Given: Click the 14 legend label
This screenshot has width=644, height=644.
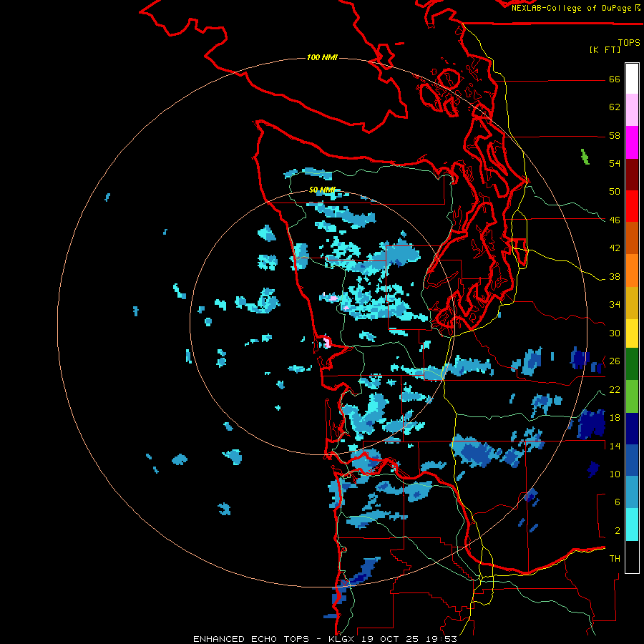Looking at the screenshot, I should click(615, 446).
